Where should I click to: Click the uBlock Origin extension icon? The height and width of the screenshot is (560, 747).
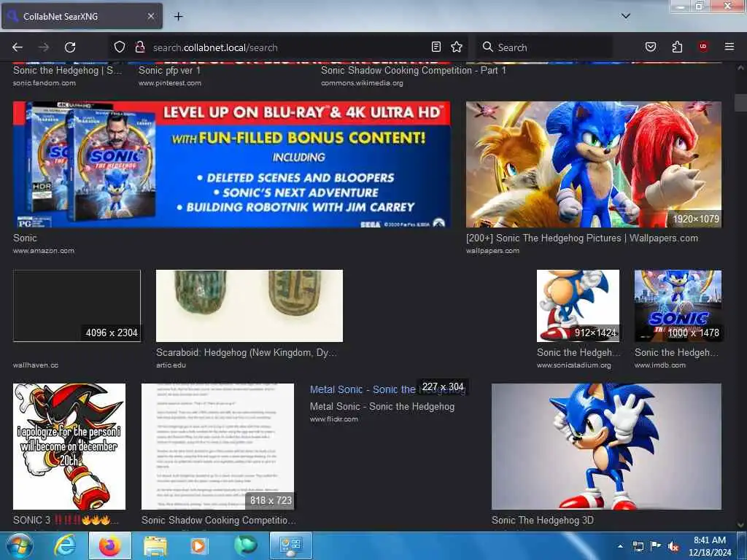(703, 47)
